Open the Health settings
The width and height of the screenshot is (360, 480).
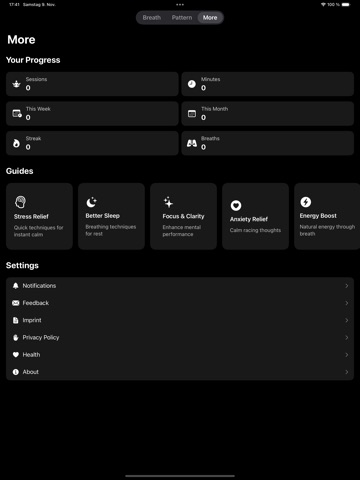pos(180,355)
